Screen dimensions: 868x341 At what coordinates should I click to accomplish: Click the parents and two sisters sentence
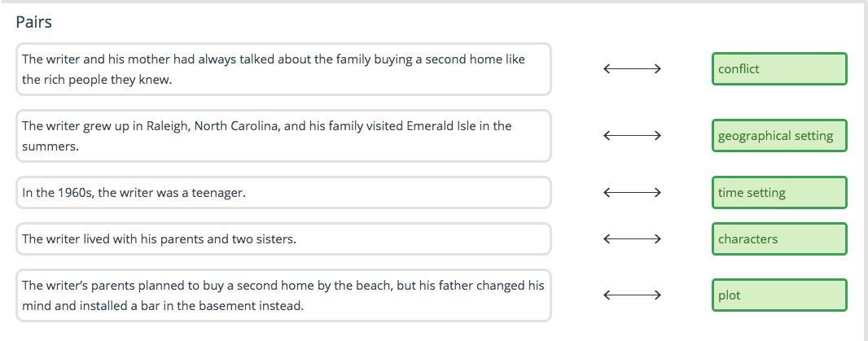[x=283, y=239]
